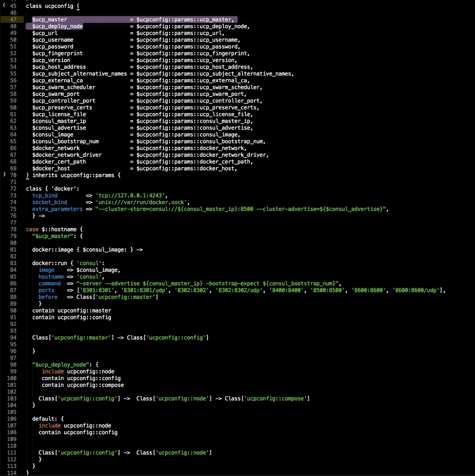Click the $ucp_deploy_node parameter on line 48
Image resolution: width=475 pixels, height=476 pixels.
coord(57,26)
